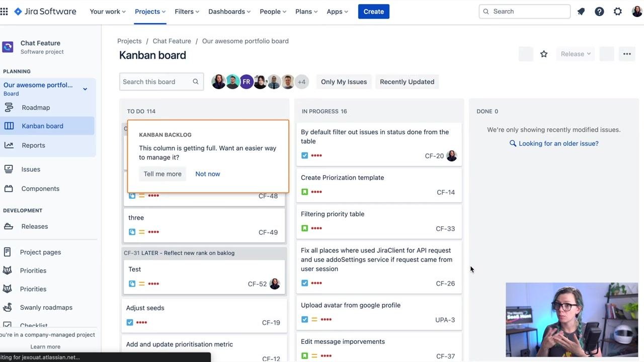
Task: Show the +4 additional assignees
Action: [301, 81]
